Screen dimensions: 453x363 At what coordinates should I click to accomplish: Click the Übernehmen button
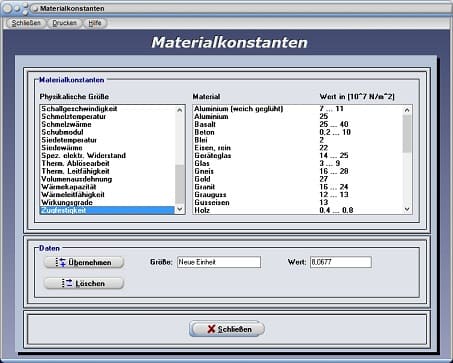(x=84, y=262)
